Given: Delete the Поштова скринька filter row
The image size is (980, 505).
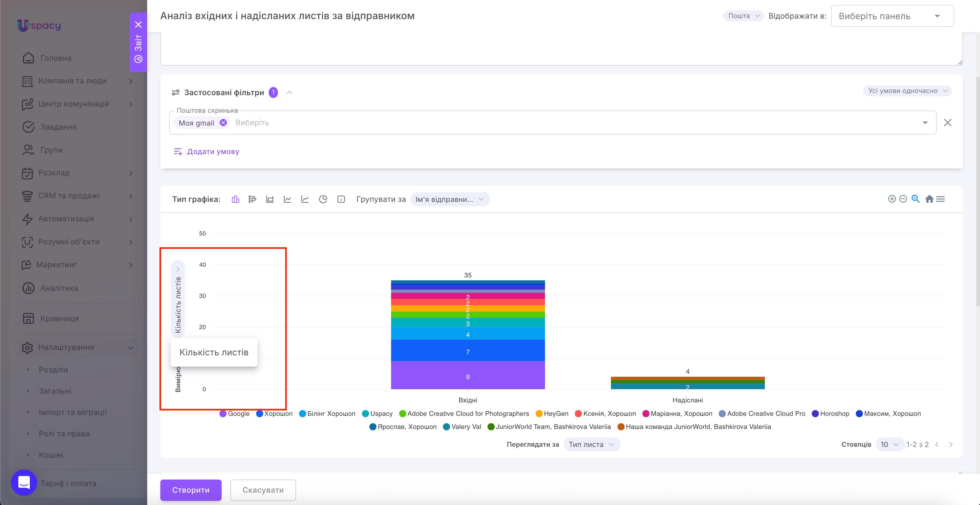Looking at the screenshot, I should pyautogui.click(x=948, y=123).
